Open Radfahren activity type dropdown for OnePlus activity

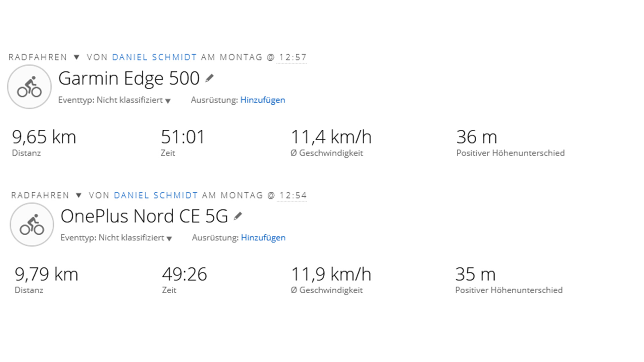coord(78,195)
